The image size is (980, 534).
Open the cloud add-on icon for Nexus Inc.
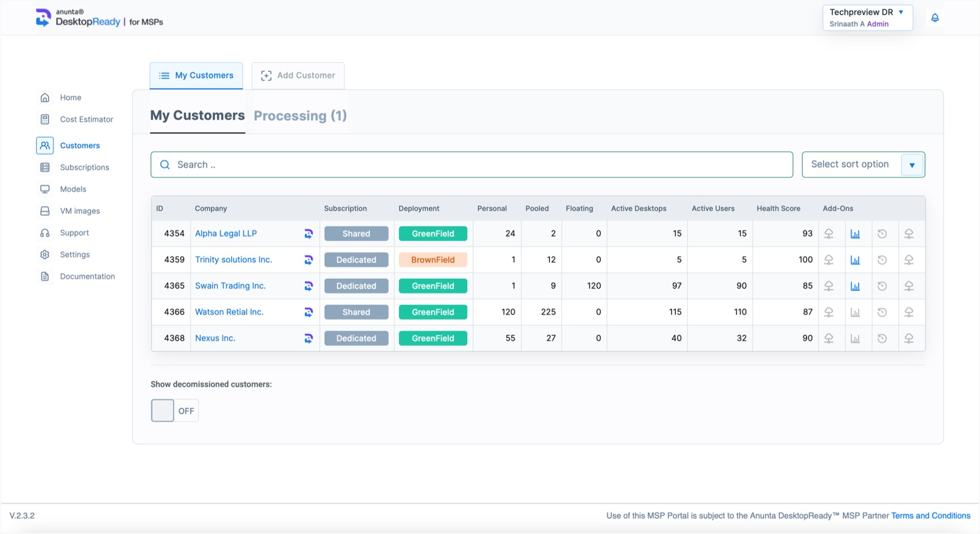(x=829, y=338)
